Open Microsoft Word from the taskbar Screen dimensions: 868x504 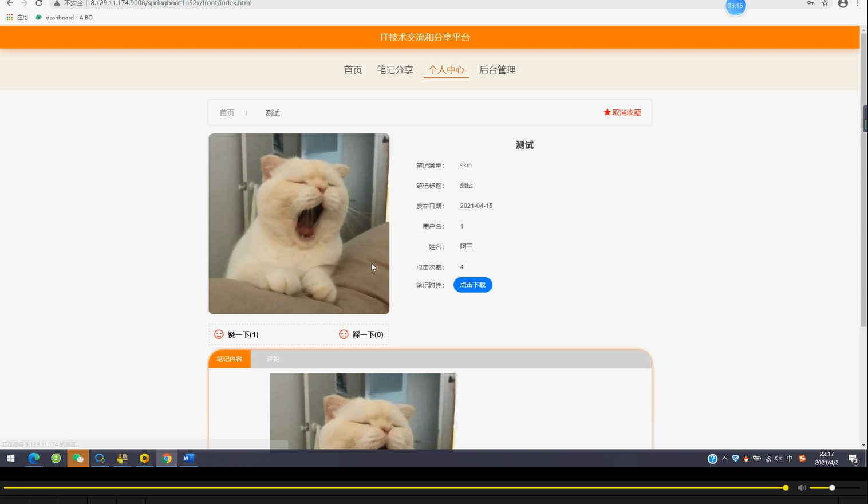(x=189, y=458)
